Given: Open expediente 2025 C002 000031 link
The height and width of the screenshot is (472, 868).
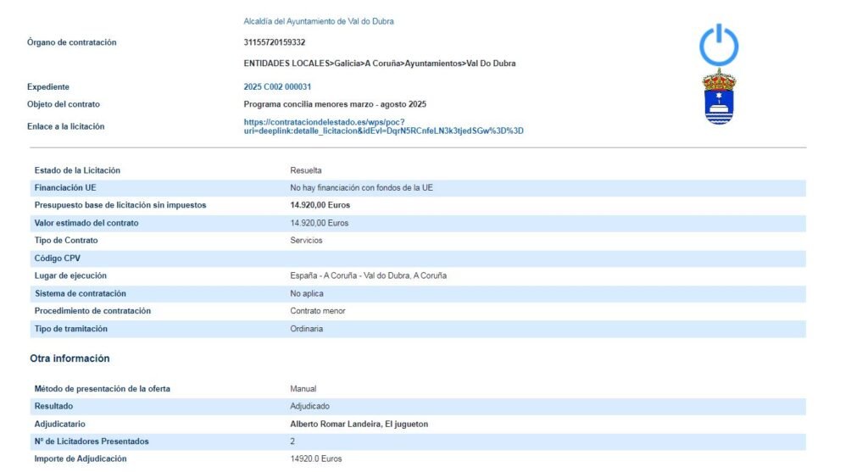Looking at the screenshot, I should tap(277, 86).
